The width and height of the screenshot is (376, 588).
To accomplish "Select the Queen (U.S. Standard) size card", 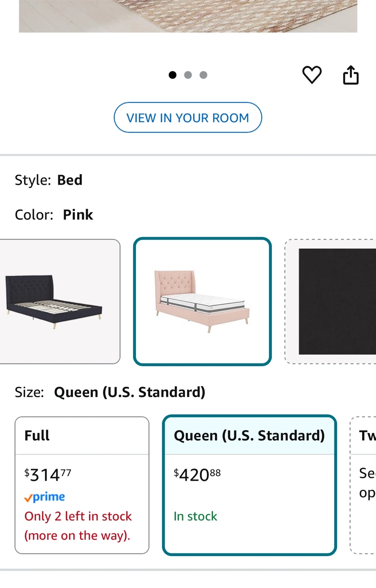I will click(x=249, y=485).
